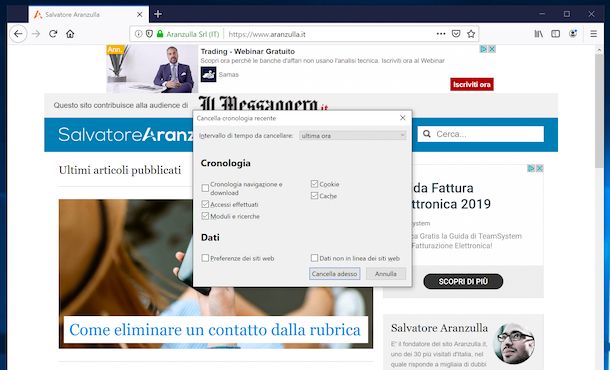Click the Annulla button
The image size is (610, 370).
[386, 274]
